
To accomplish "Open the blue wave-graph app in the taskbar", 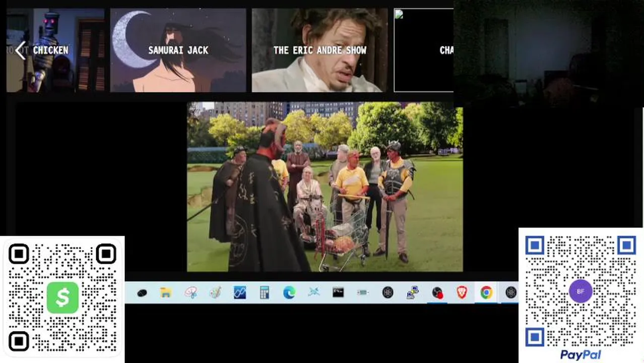I will pos(240,292).
